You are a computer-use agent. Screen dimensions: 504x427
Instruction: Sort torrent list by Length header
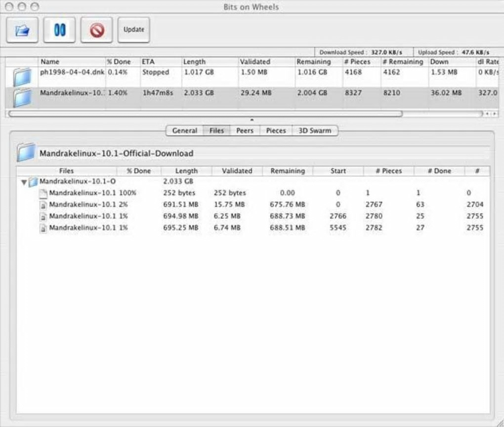(210, 62)
